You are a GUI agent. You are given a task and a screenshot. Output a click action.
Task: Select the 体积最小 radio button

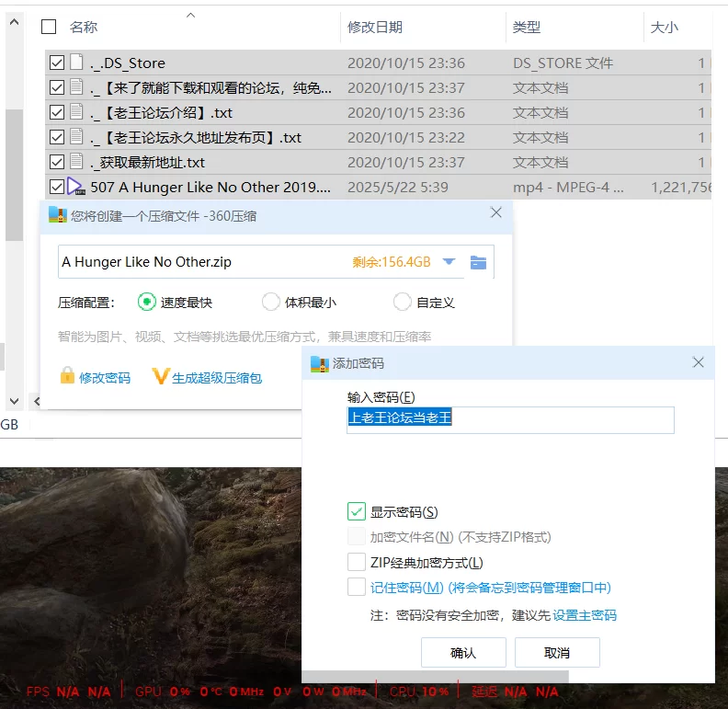270,302
